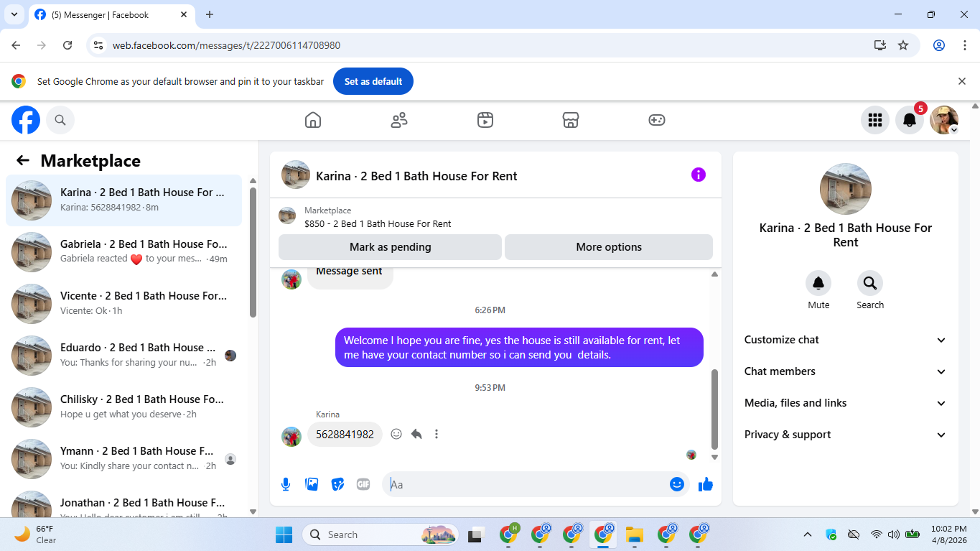980x551 pixels.
Task: View site information icon in address bar
Action: [x=99, y=45]
